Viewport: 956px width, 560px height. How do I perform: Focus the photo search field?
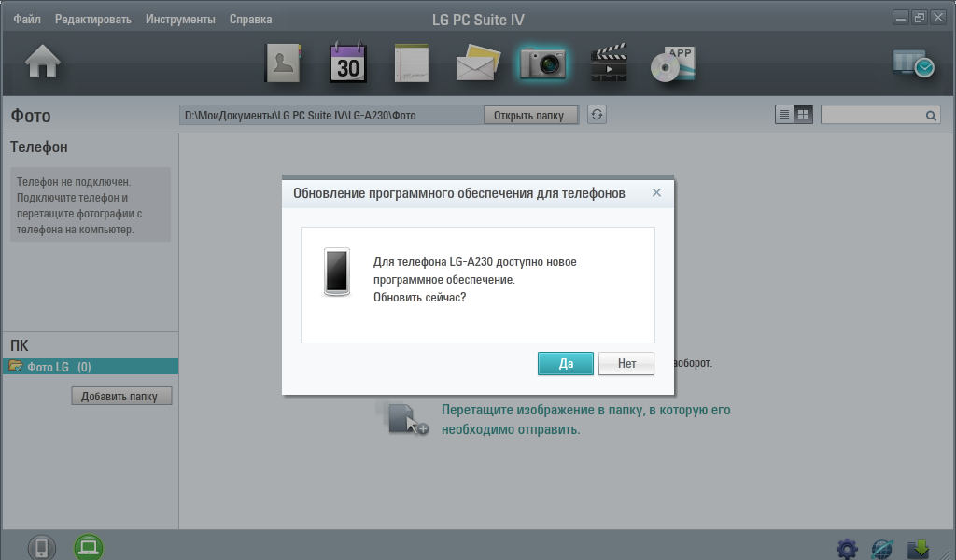click(x=880, y=115)
